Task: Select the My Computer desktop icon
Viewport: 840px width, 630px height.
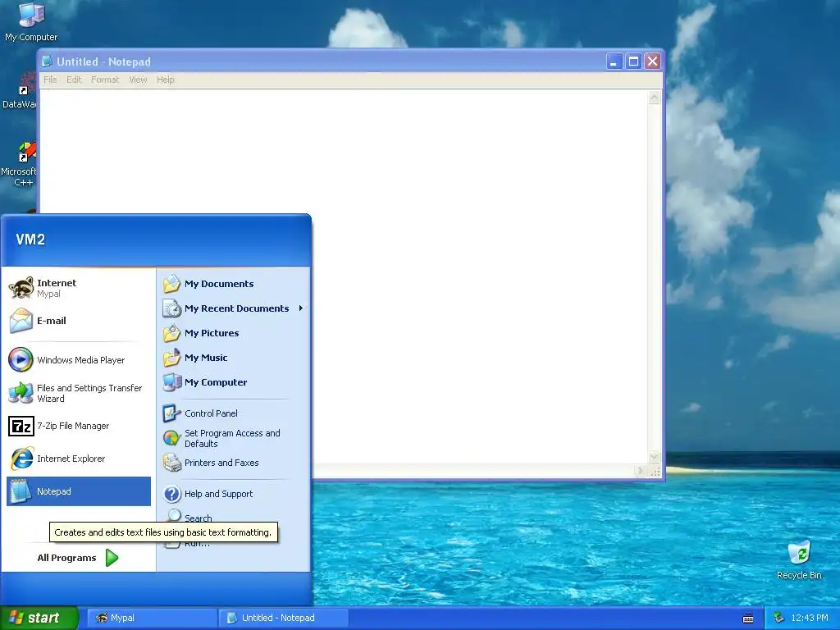Action: pos(31,21)
